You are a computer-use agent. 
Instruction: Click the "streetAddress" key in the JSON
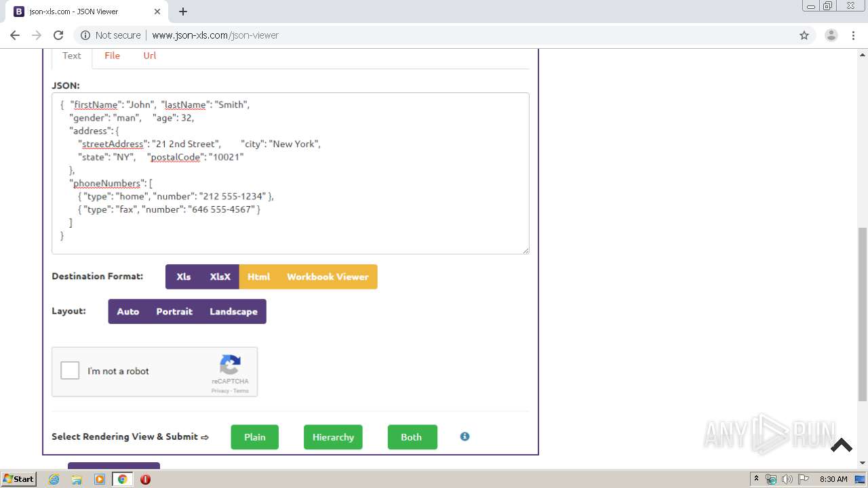point(113,144)
